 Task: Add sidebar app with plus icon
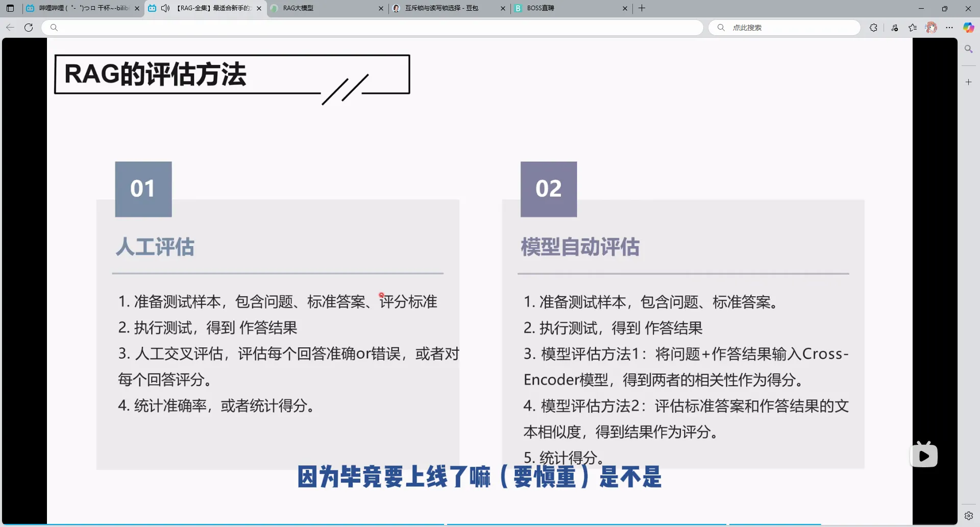(968, 82)
